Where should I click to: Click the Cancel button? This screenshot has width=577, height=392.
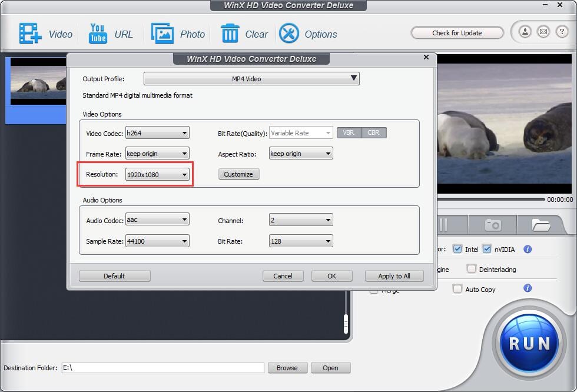tap(283, 276)
